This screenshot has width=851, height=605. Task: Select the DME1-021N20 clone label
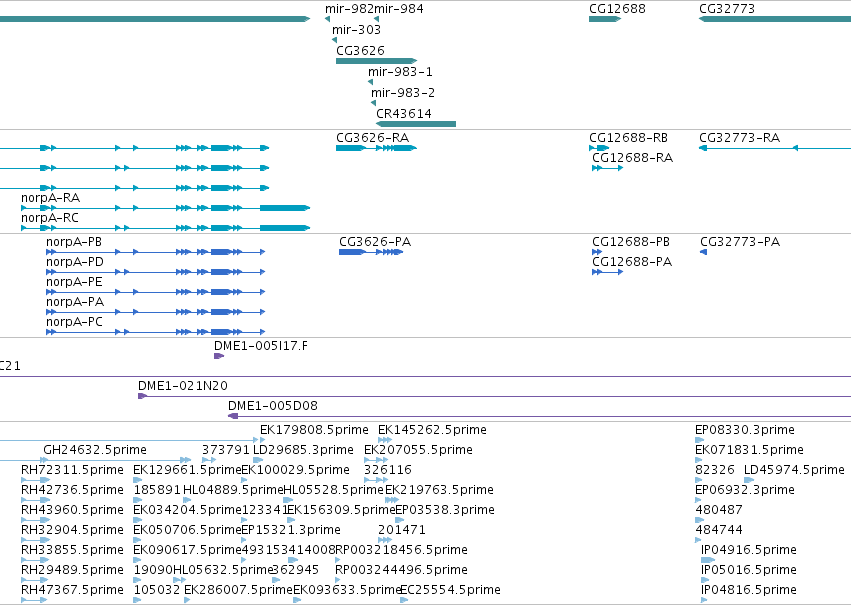[x=183, y=386]
